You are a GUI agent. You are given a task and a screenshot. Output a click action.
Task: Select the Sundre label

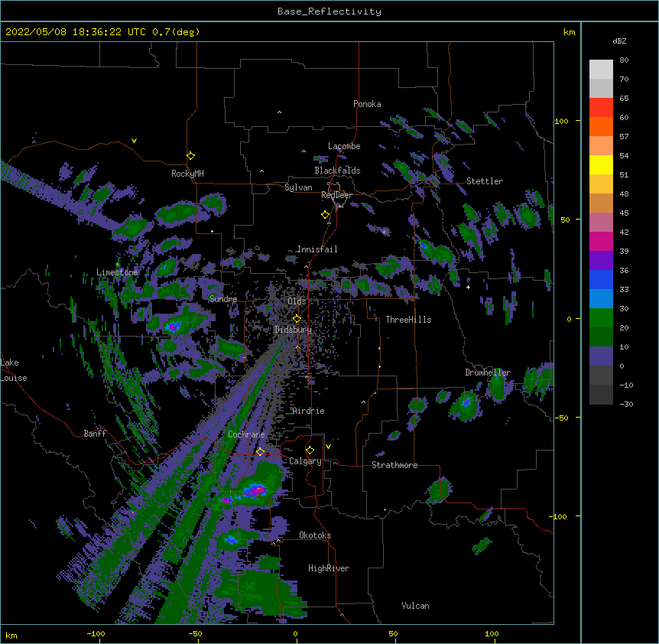[223, 299]
